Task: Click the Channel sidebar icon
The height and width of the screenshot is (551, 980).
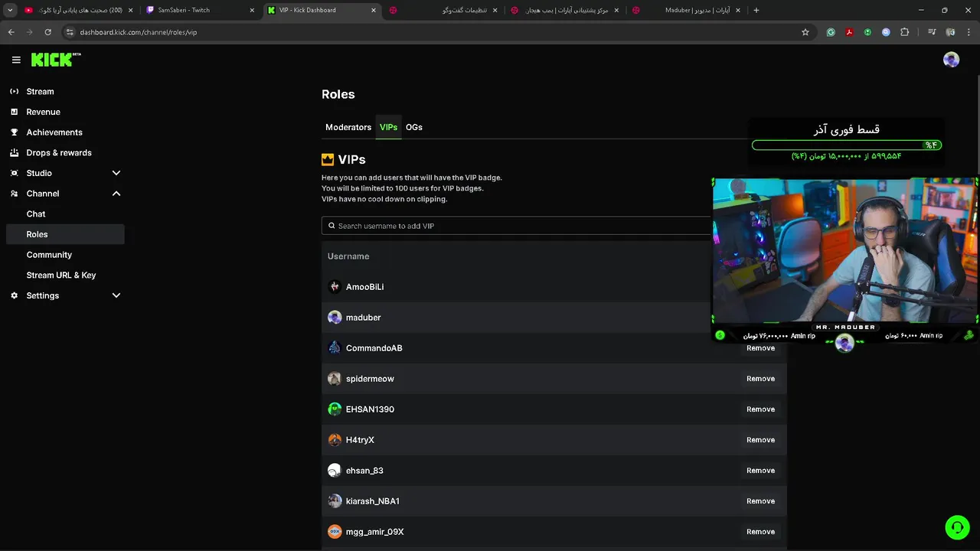Action: [x=14, y=194]
